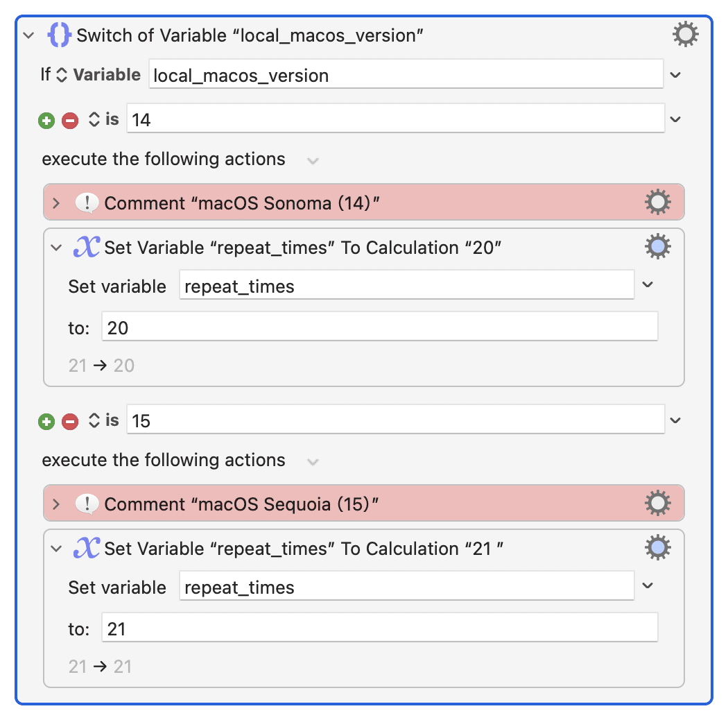728x720 pixels.
Task: Open dropdown beside the value 15 field
Action: (x=675, y=420)
